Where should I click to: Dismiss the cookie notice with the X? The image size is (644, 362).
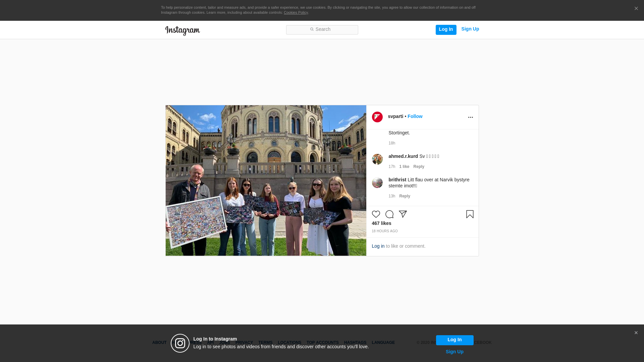tap(636, 9)
